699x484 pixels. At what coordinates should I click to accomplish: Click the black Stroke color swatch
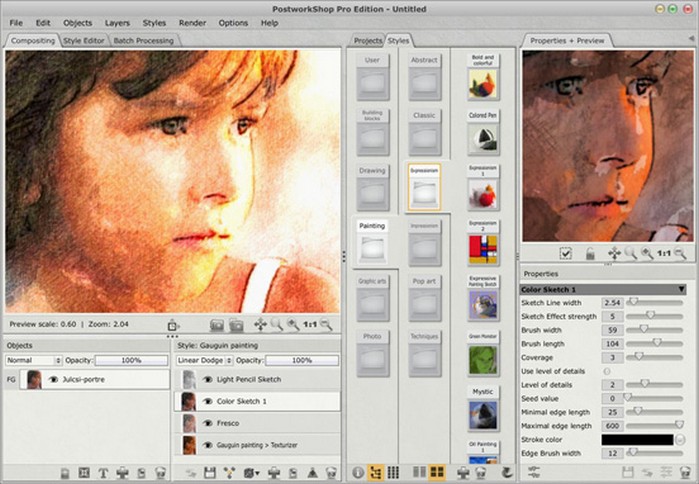(x=637, y=439)
